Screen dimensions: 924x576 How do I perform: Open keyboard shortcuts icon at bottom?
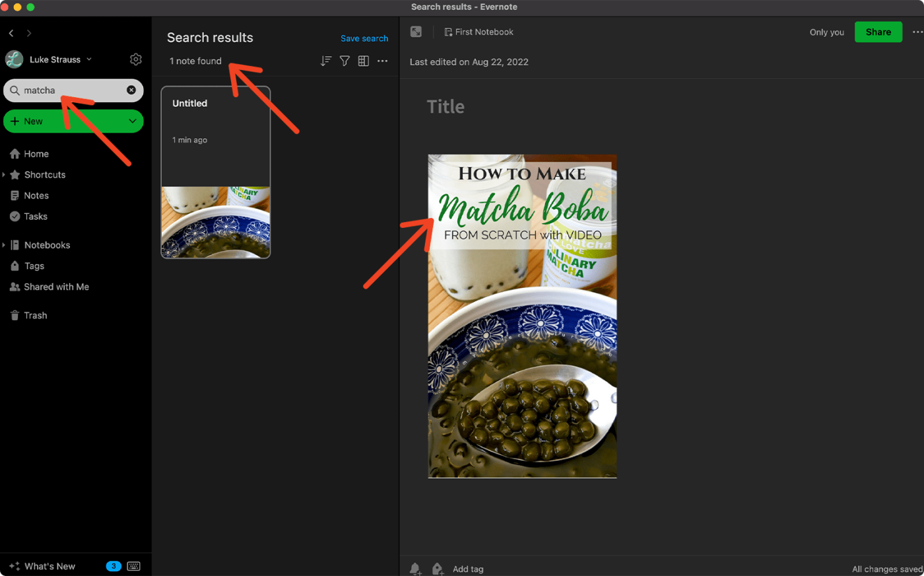coord(133,566)
